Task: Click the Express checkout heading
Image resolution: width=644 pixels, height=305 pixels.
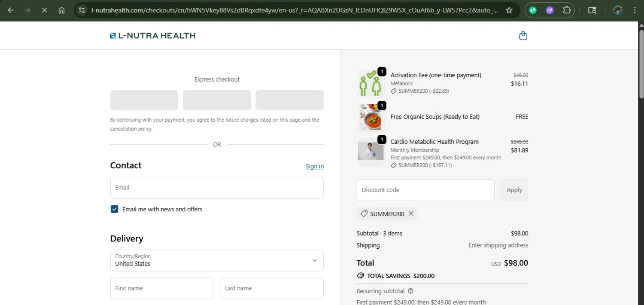Action: (217, 79)
